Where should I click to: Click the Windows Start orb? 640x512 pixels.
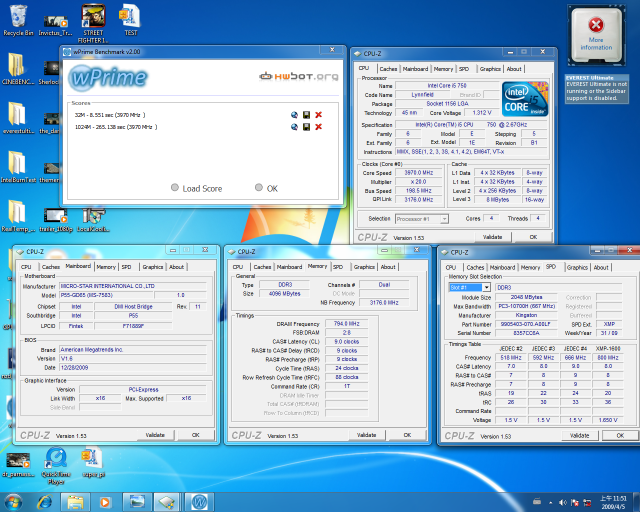pos(13,502)
